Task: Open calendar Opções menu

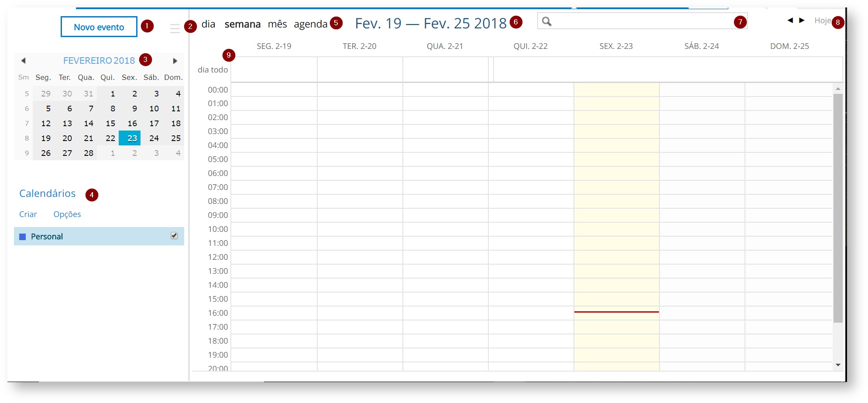Action: tap(67, 214)
